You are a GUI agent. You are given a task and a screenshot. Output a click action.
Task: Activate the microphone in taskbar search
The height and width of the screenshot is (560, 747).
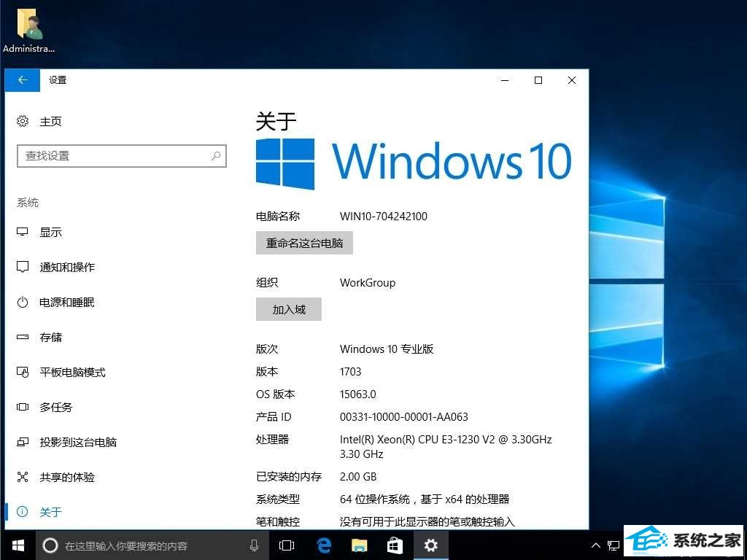tap(255, 545)
